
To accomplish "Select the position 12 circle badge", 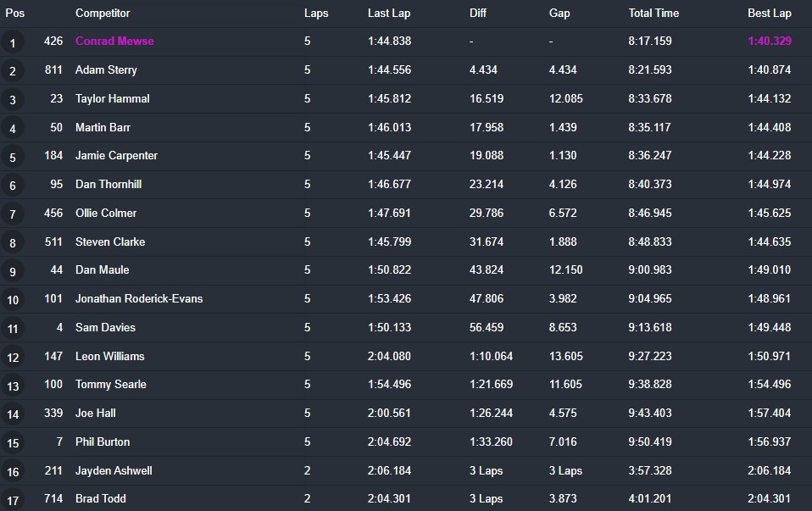I will pos(13,357).
